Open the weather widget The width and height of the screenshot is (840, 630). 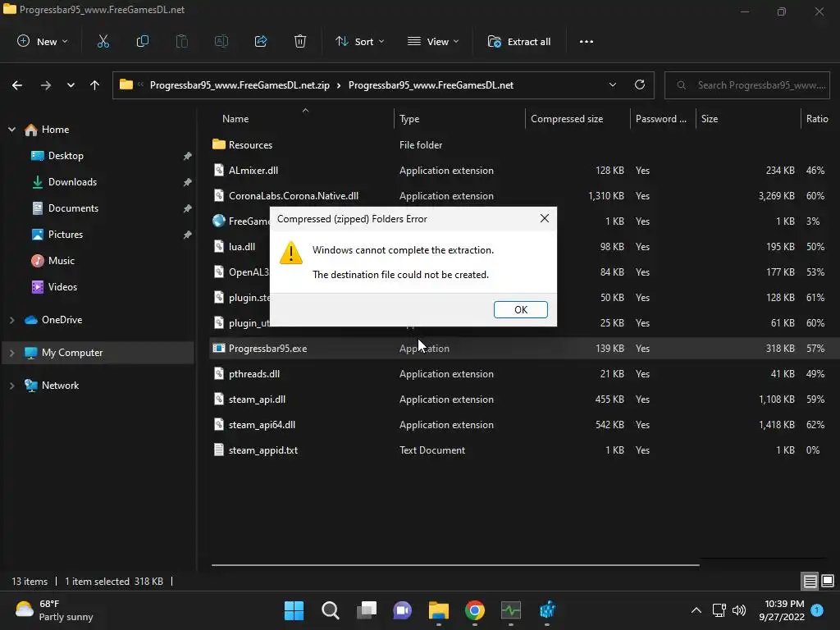click(54, 610)
